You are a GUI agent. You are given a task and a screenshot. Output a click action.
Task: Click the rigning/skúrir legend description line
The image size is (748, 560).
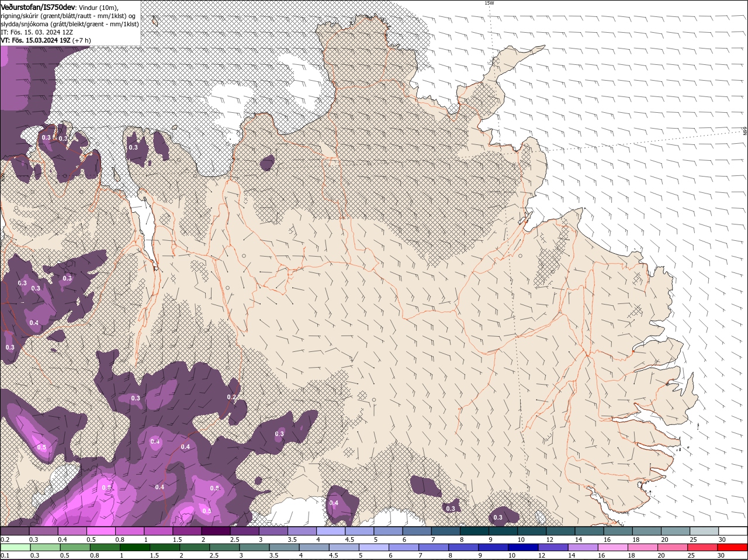click(68, 15)
